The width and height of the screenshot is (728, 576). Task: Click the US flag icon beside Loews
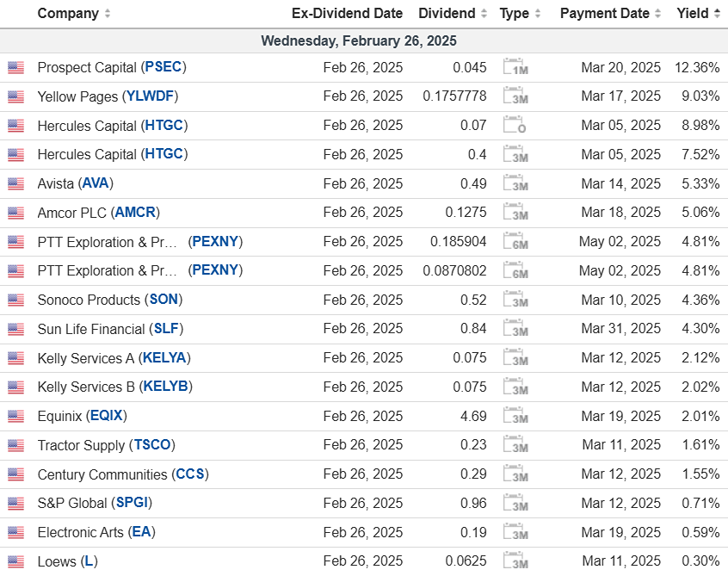(x=15, y=562)
